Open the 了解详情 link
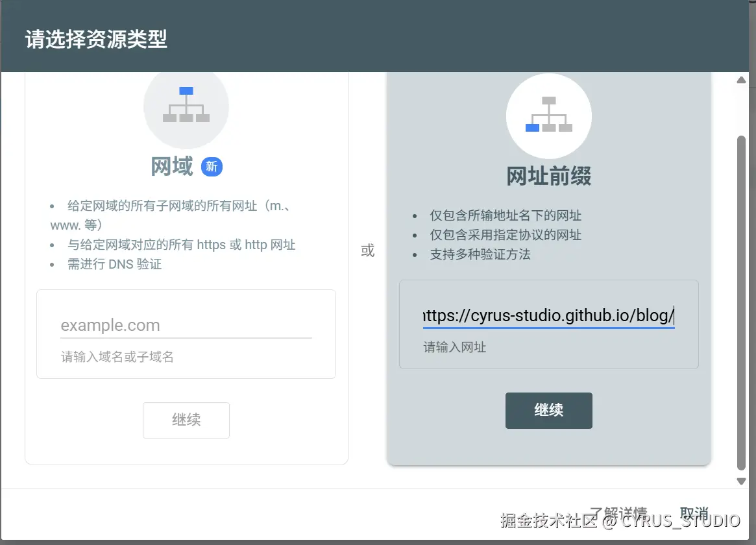This screenshot has height=545, width=756. [618, 513]
